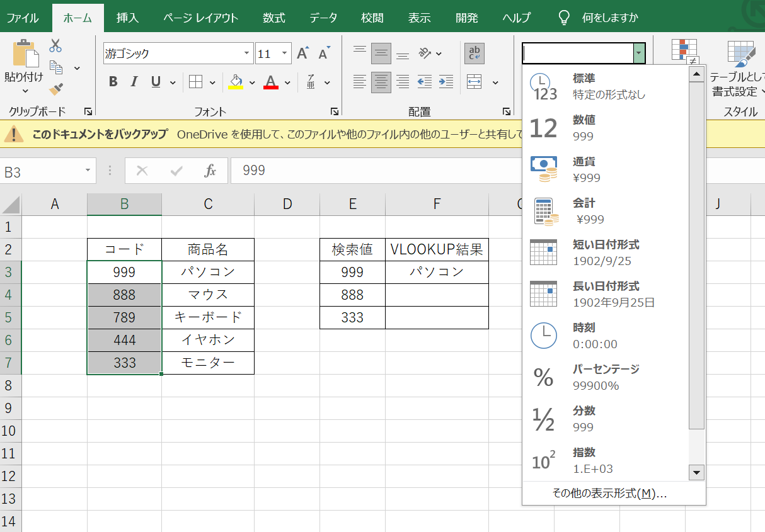
Task: Toggle Italic formatting
Action: click(x=134, y=82)
